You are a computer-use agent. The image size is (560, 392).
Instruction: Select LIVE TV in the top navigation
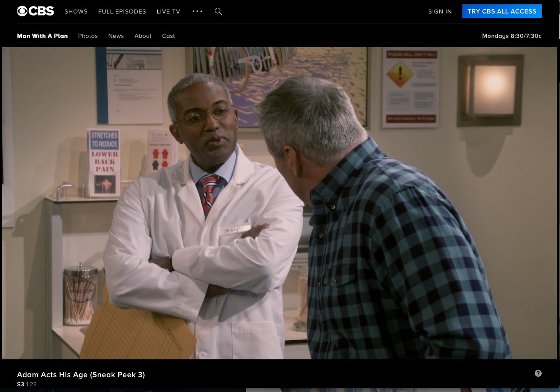(168, 12)
